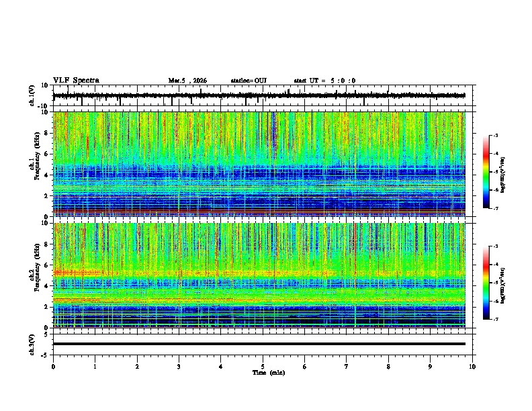Click the ch.1 spectrogram color scale bar
Viewport: 532px width, 411px height.
486,172
